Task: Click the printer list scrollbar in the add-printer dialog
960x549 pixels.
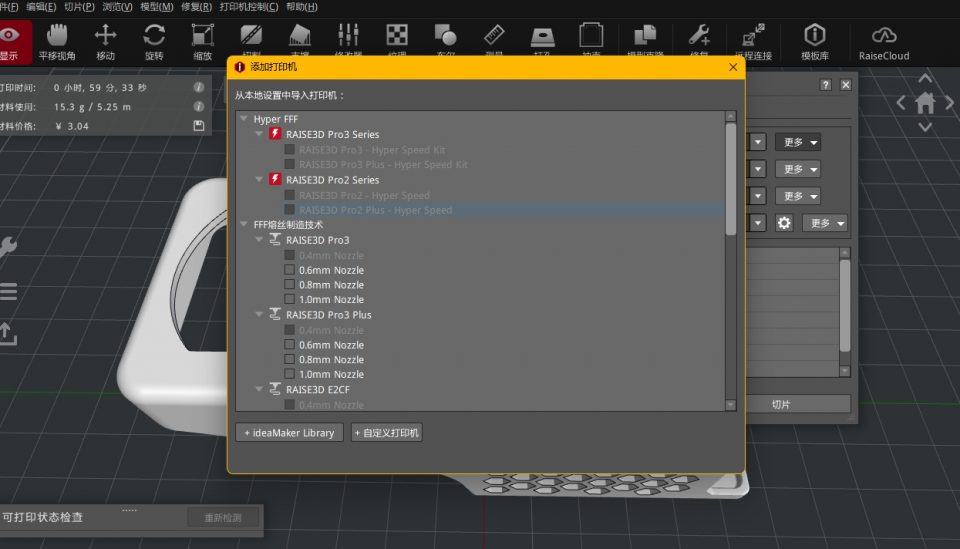Action: [730, 179]
